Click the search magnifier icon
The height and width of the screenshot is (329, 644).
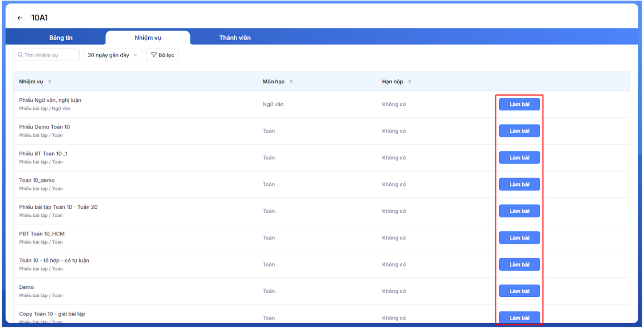pos(20,56)
